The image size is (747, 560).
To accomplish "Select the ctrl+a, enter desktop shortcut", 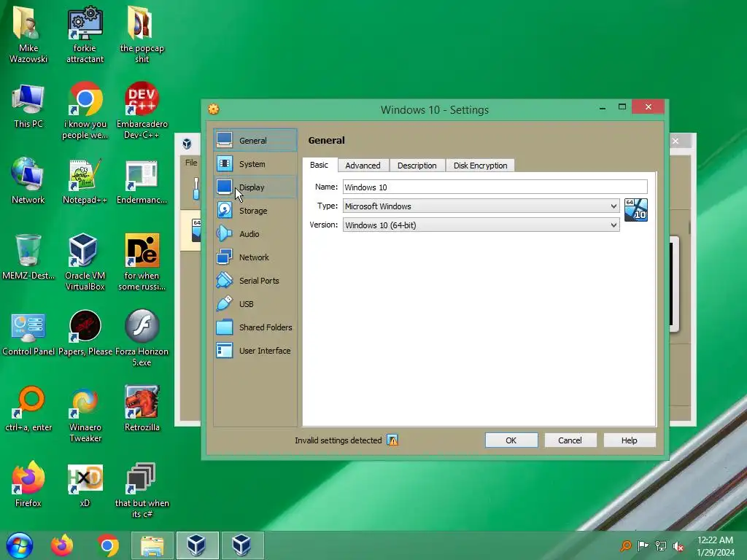I will pyautogui.click(x=28, y=408).
